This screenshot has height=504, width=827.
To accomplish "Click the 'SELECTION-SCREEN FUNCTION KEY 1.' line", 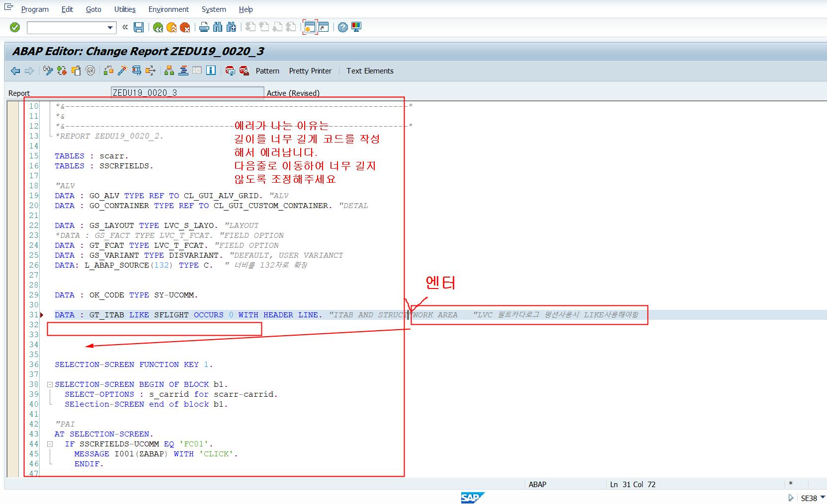I will click(x=134, y=364).
